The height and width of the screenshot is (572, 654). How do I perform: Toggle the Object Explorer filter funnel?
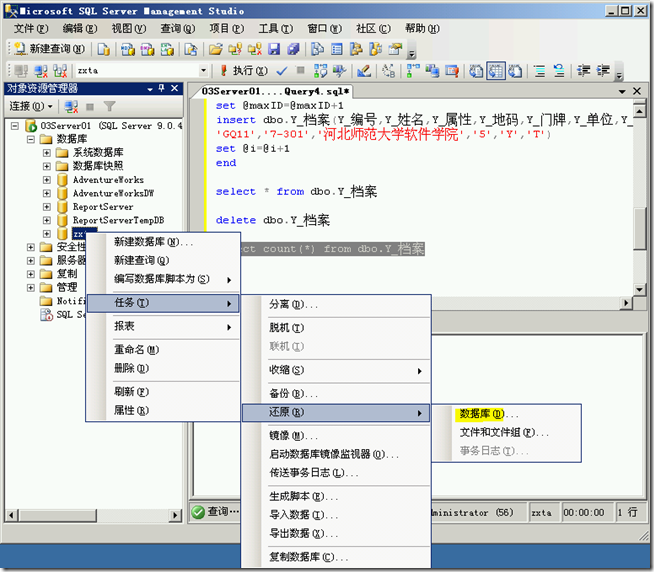[109, 107]
